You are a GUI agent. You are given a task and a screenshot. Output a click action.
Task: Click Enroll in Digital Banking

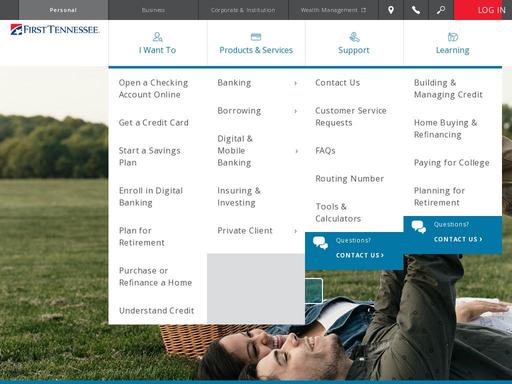coord(151,197)
